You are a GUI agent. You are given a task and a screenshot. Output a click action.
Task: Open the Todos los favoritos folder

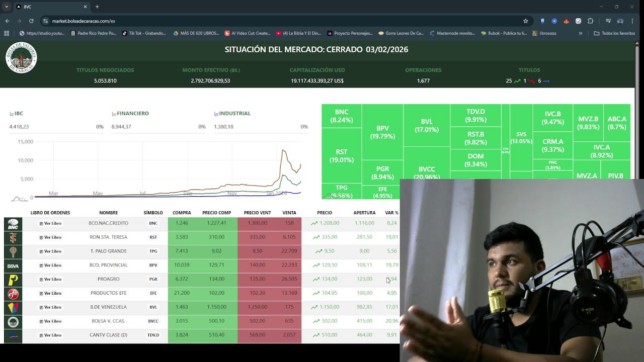pyautogui.click(x=614, y=33)
